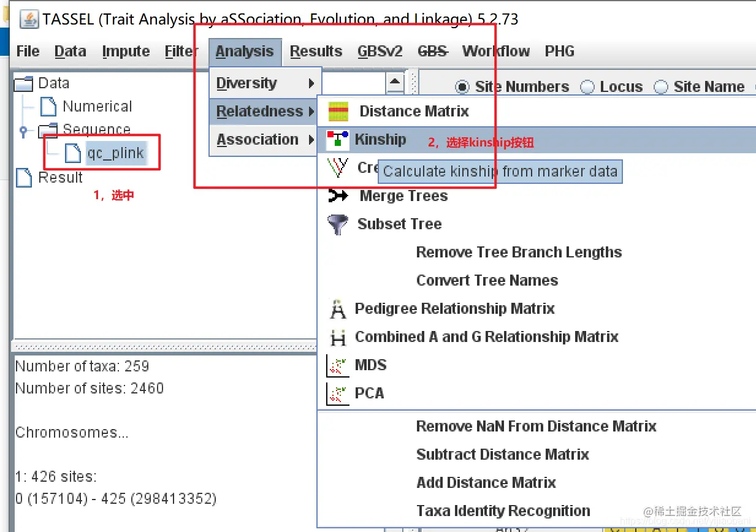This screenshot has height=532, width=756.
Task: Click the Data folder icon
Action: 23,83
